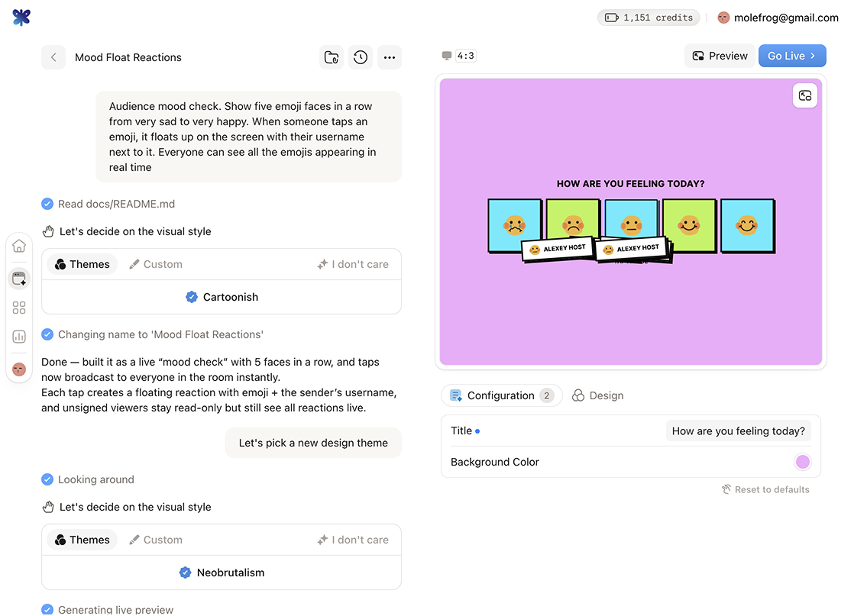
Task: Expand the Go Live chevron button
Action: 813,56
